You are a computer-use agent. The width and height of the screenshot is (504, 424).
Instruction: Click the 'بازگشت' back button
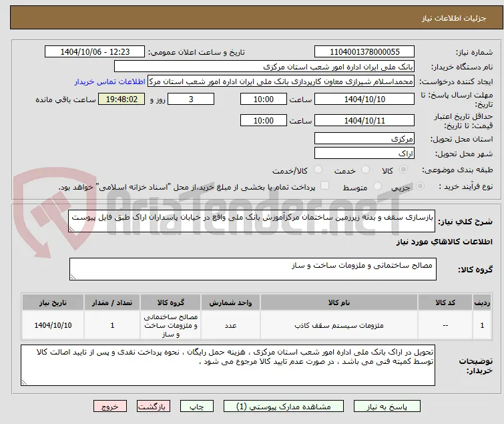(153, 406)
